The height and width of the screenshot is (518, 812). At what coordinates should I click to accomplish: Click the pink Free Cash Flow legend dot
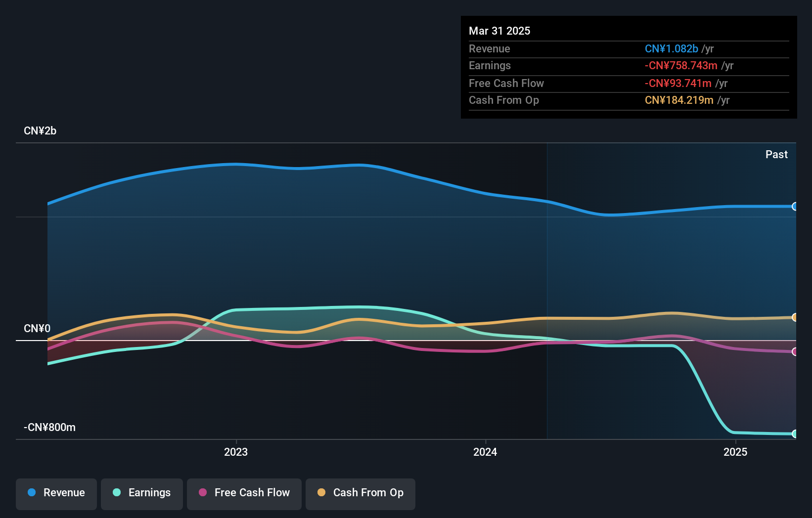click(203, 492)
